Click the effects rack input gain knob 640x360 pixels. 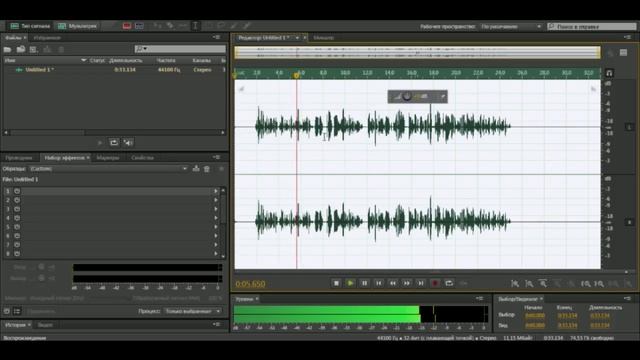(41, 267)
